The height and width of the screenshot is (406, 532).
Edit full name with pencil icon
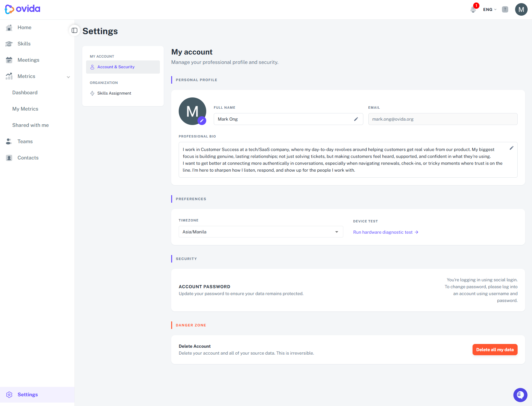(x=356, y=119)
